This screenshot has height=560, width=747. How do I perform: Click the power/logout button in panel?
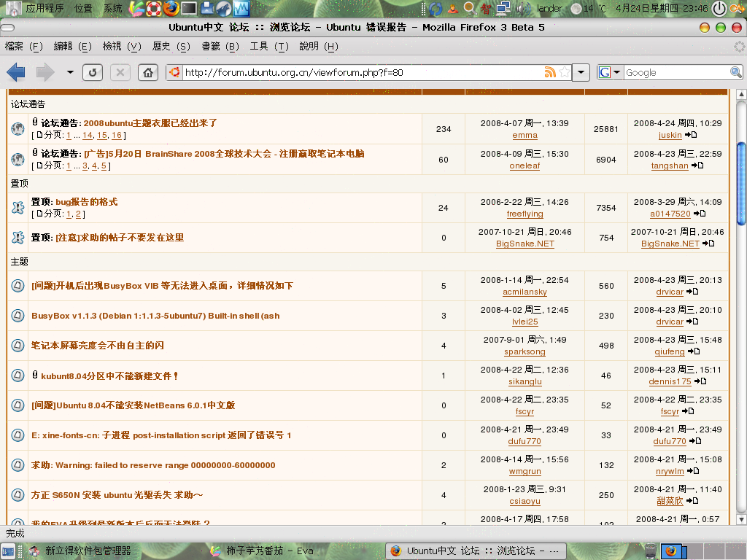click(x=719, y=8)
